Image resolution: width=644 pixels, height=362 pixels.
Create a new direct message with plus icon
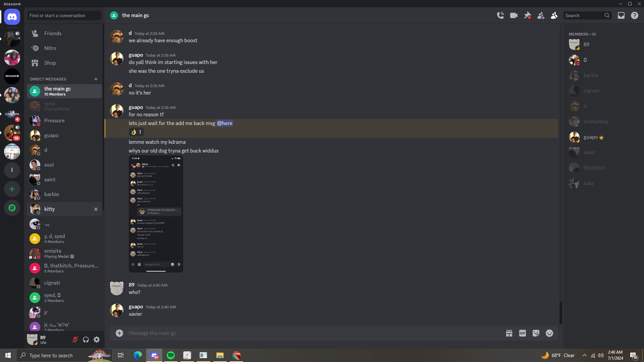[96, 79]
